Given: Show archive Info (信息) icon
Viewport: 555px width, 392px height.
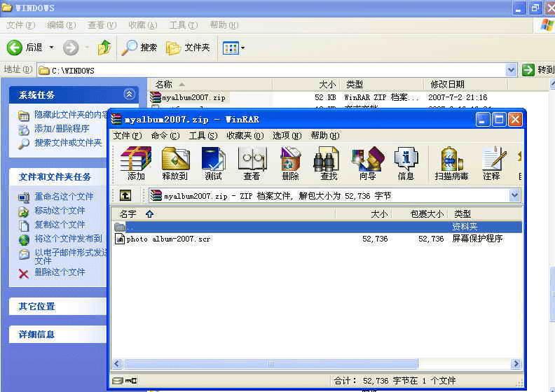Looking at the screenshot, I should click(406, 163).
